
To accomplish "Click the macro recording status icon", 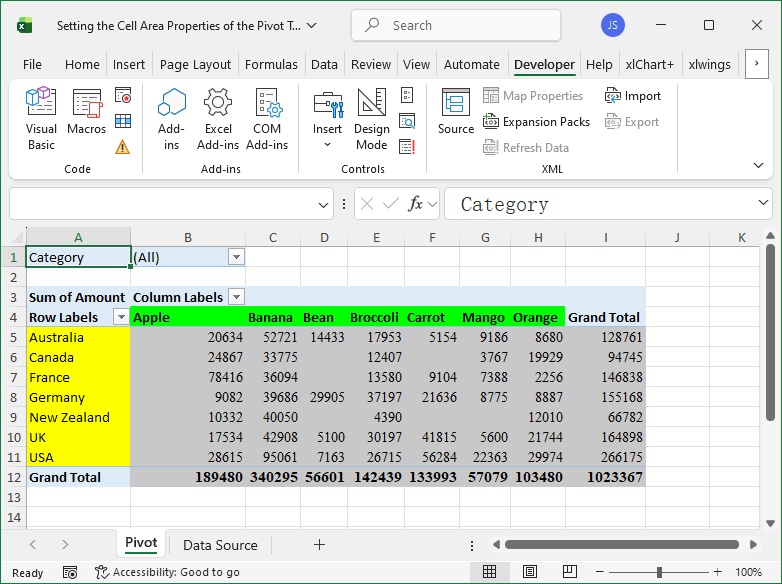I will [70, 572].
